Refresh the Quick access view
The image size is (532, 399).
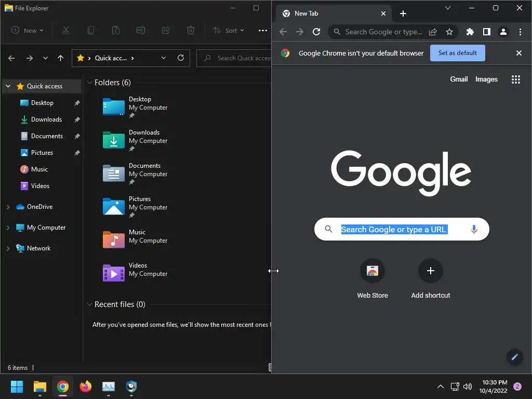(181, 58)
